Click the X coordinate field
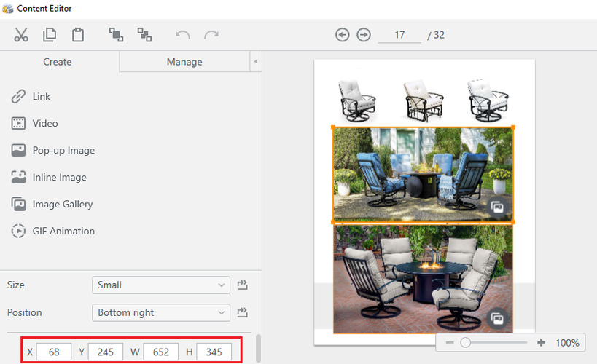 click(54, 352)
